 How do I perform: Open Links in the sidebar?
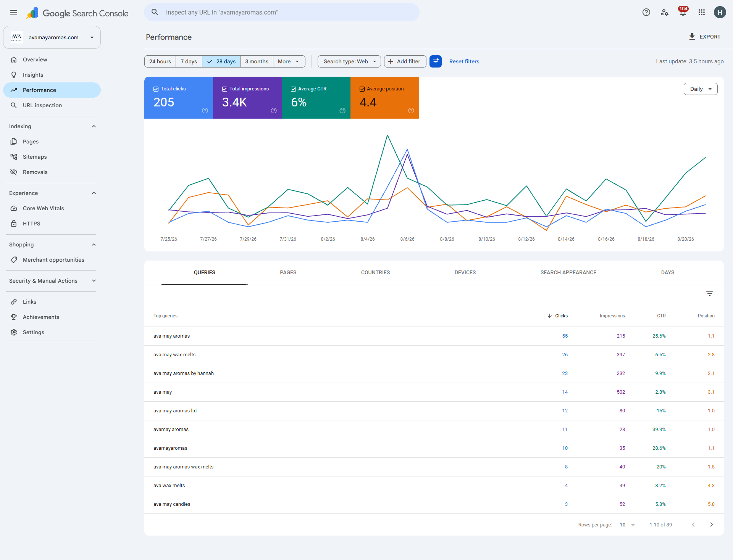(52, 302)
